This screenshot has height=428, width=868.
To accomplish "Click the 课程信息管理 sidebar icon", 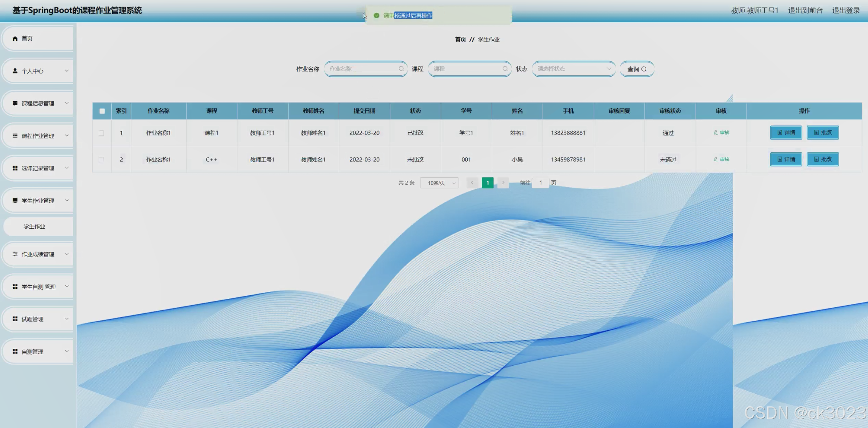I will [15, 103].
